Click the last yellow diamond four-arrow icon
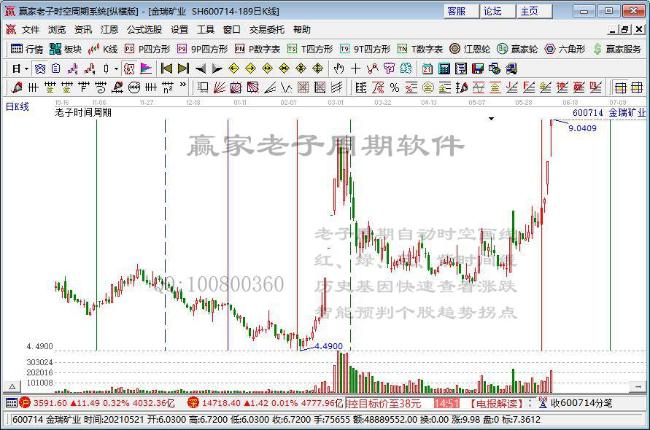Image resolution: width=650 pixels, height=430 pixels. click(318, 68)
